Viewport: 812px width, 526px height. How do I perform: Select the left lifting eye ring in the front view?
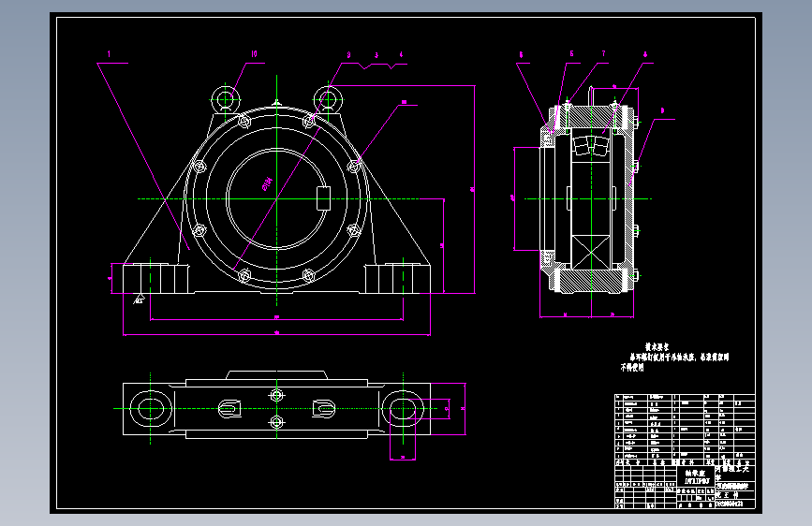click(x=226, y=98)
